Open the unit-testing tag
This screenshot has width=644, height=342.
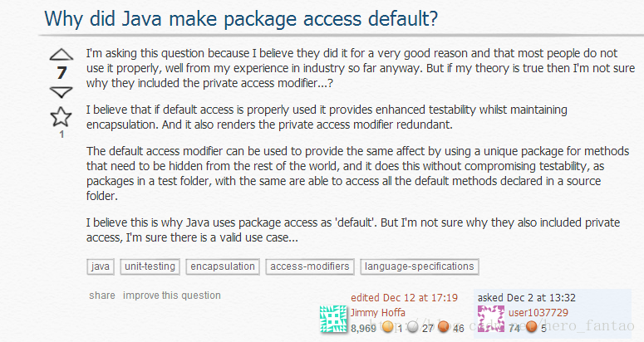150,266
